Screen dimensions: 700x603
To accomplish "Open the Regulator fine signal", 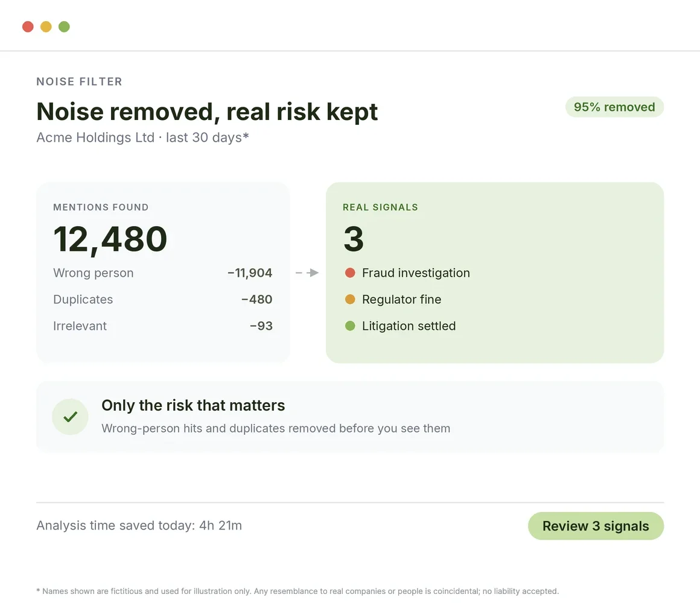I will tap(401, 299).
